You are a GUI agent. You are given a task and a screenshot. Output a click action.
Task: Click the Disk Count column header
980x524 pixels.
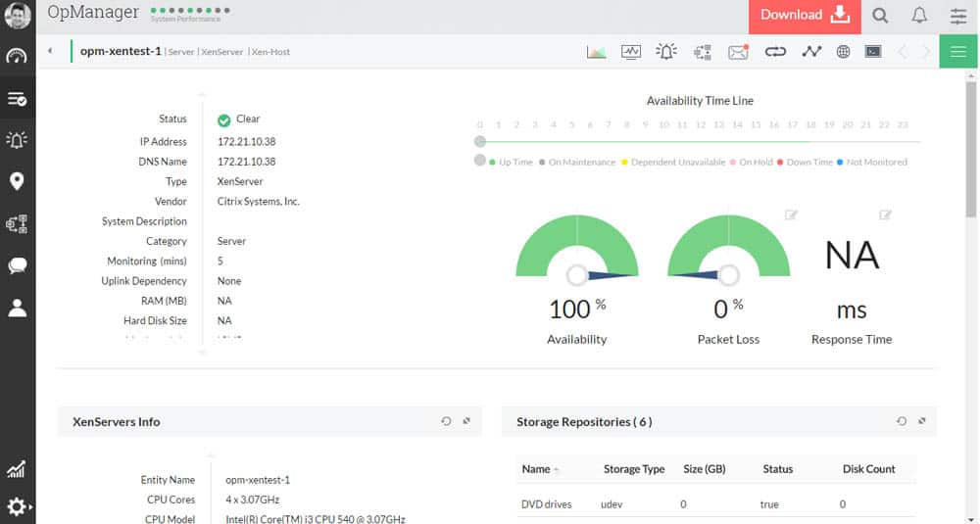(x=868, y=469)
